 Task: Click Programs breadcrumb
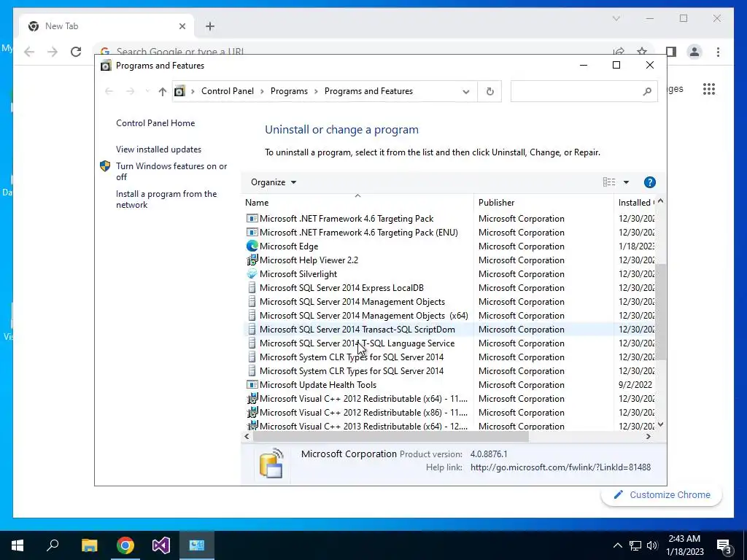click(x=289, y=91)
